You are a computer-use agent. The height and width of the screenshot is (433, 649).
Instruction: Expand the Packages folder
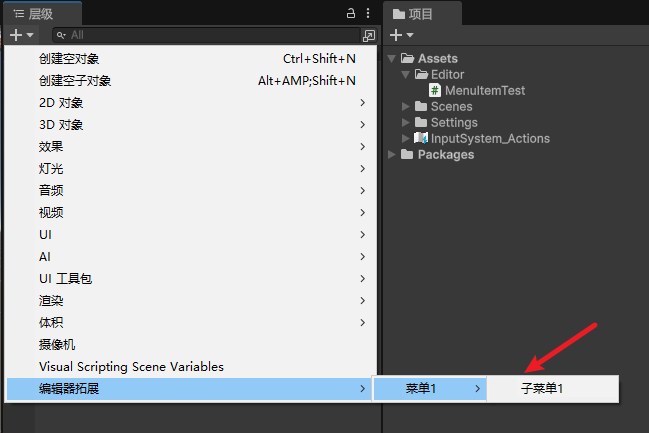tap(392, 155)
